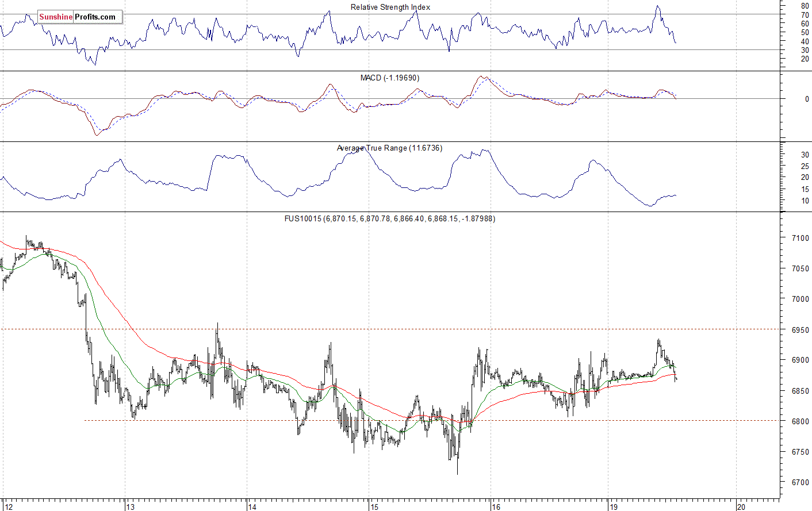Click the FUS10015 price data title
This screenshot has height=511, width=812.
(390, 218)
